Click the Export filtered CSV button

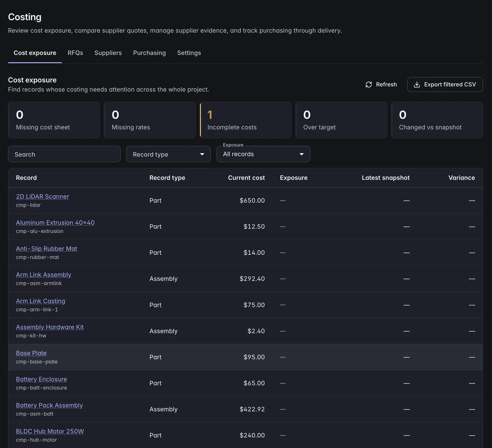click(x=445, y=85)
